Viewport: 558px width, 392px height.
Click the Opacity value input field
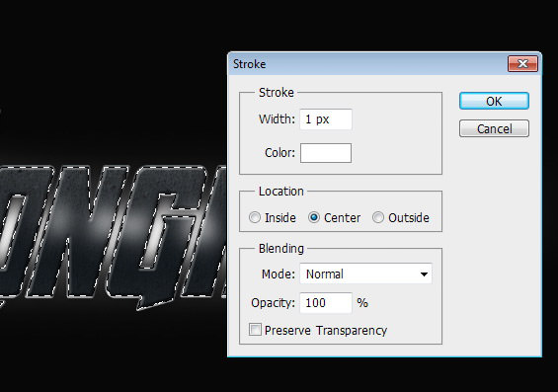[326, 303]
